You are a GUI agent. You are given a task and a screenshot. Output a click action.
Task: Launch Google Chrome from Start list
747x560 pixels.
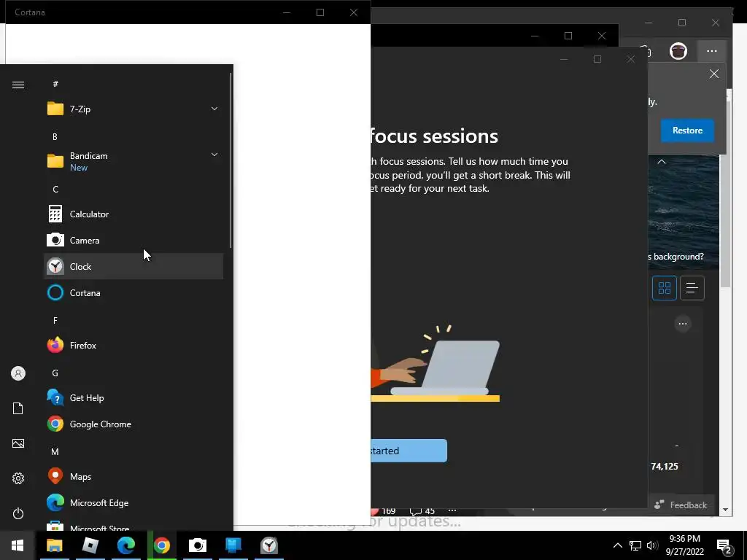pyautogui.click(x=133, y=424)
